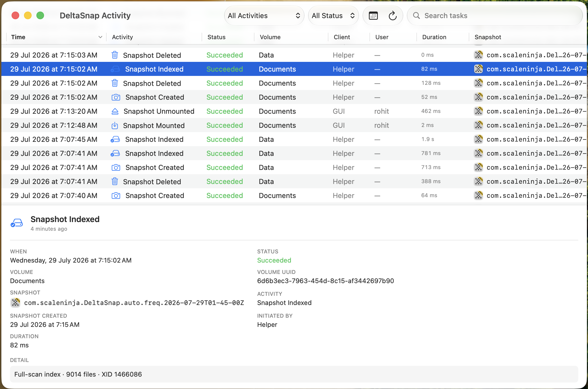
Task: Toggle sort order on Time column
Action: (x=57, y=37)
